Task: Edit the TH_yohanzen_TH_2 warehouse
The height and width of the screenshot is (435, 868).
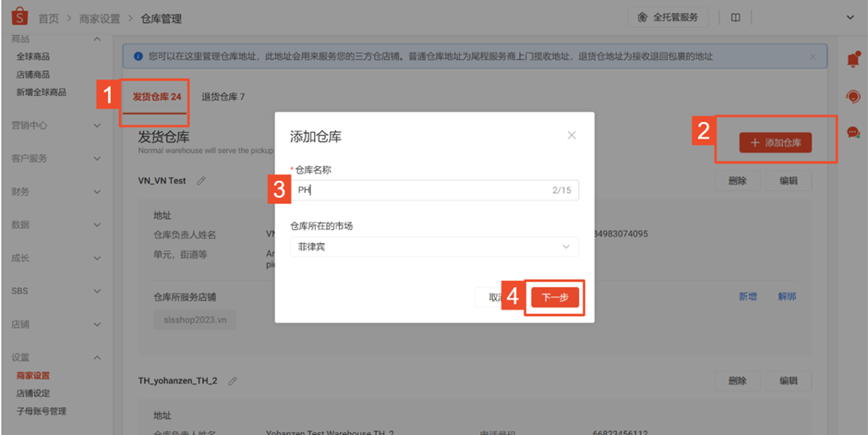Action: point(789,381)
